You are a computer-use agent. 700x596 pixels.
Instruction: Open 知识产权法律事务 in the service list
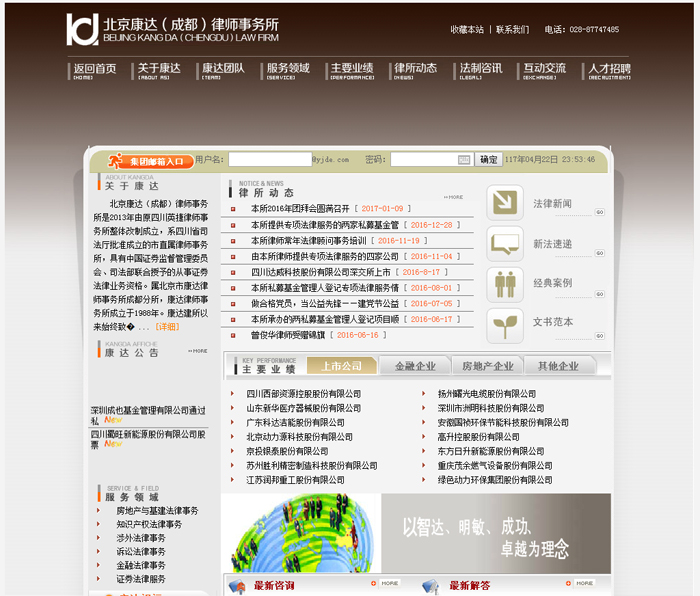click(149, 524)
